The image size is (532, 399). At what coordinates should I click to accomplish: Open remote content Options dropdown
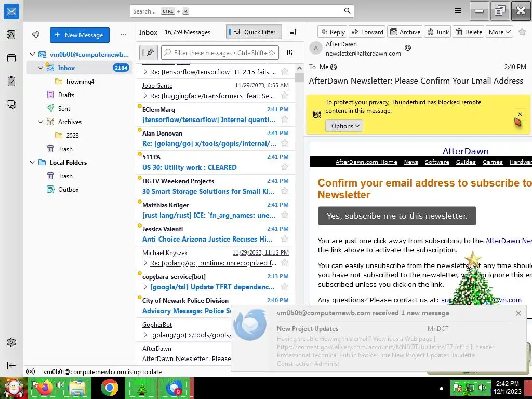(x=344, y=126)
